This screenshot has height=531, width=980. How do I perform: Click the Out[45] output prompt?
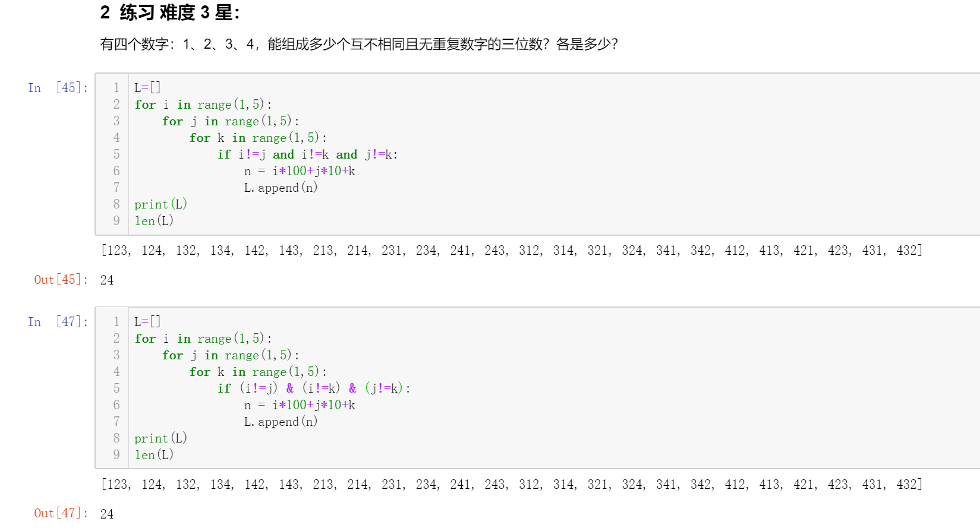(61, 280)
